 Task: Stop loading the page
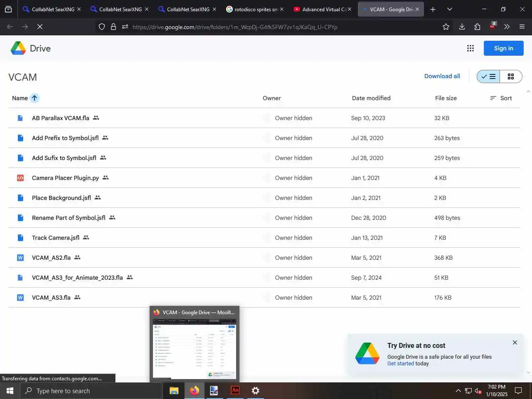(x=40, y=27)
